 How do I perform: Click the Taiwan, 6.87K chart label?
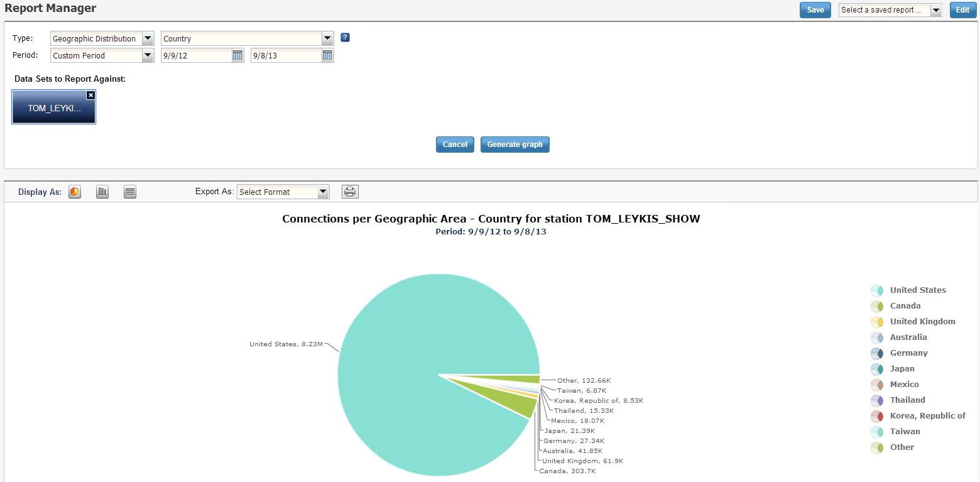(x=582, y=390)
